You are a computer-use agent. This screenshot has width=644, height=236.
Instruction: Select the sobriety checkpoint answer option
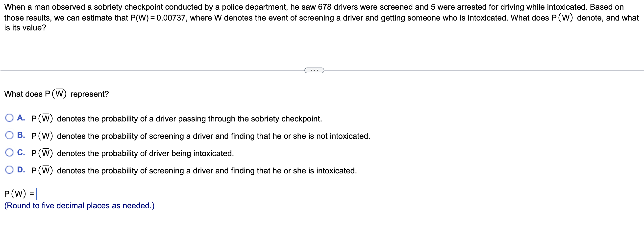(175, 119)
